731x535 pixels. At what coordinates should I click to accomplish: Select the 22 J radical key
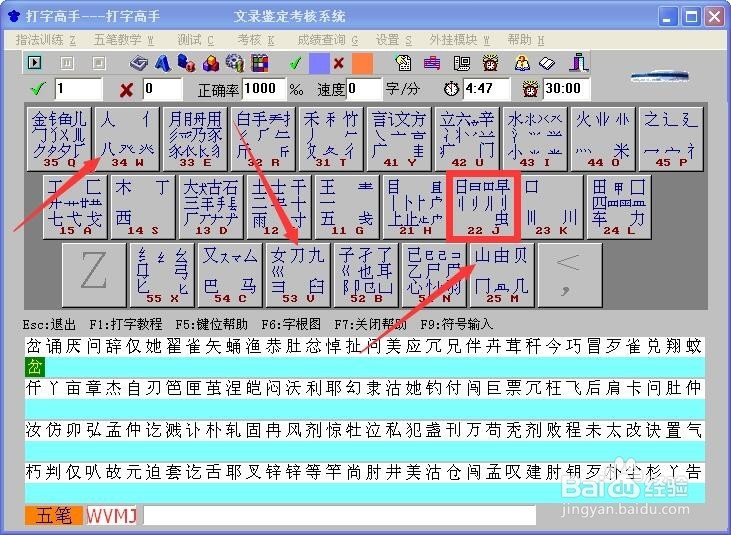coord(483,207)
